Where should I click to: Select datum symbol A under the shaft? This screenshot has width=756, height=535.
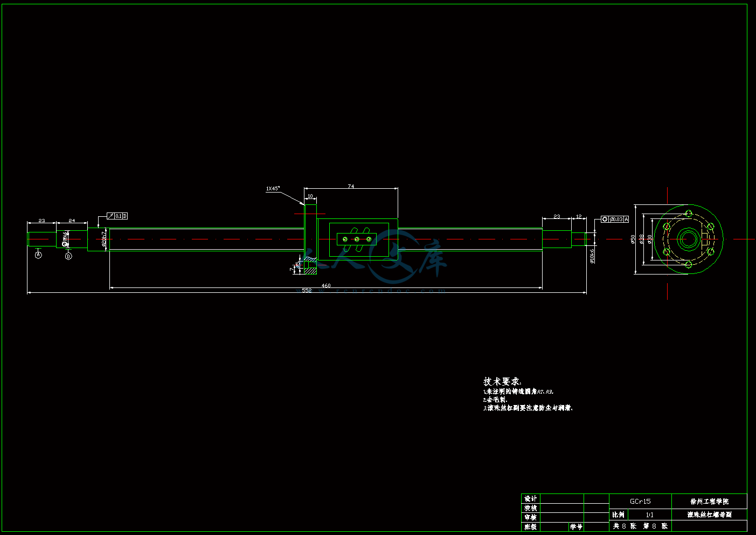pyautogui.click(x=38, y=255)
